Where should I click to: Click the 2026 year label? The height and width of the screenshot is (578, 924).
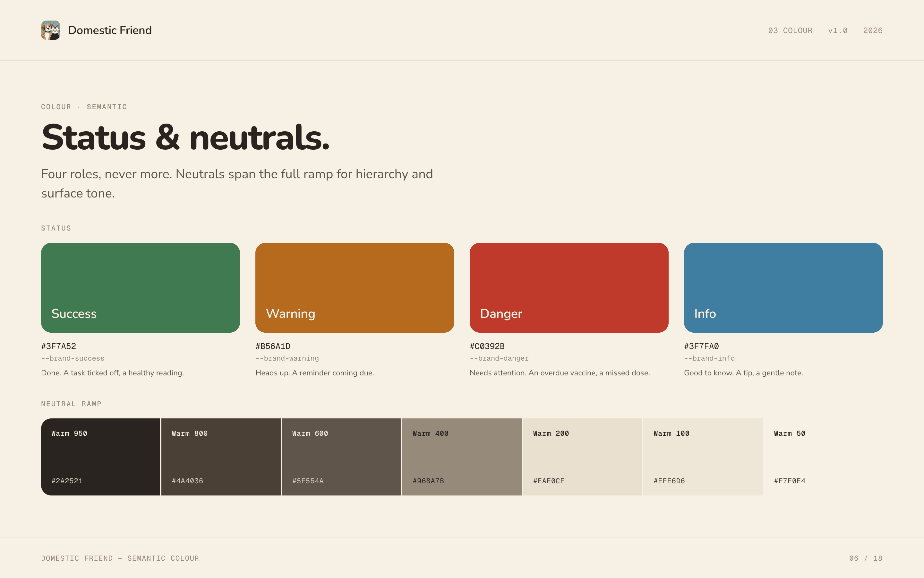[x=872, y=31]
